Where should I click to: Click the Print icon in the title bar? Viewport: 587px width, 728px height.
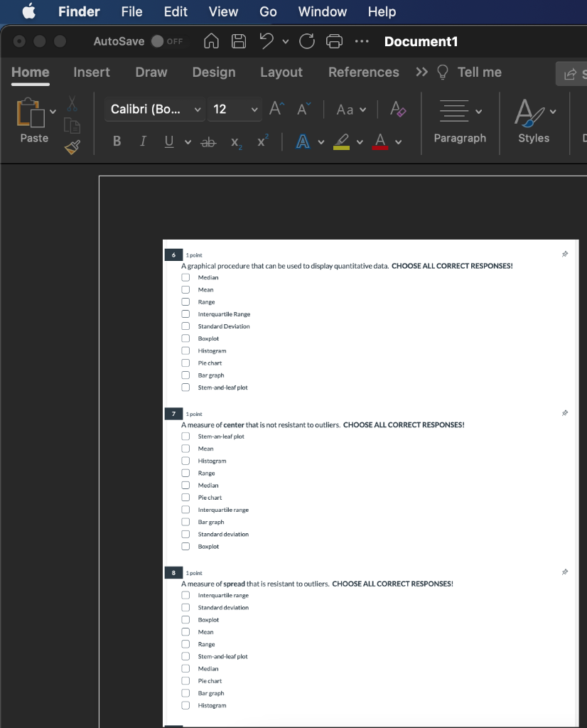click(x=334, y=41)
